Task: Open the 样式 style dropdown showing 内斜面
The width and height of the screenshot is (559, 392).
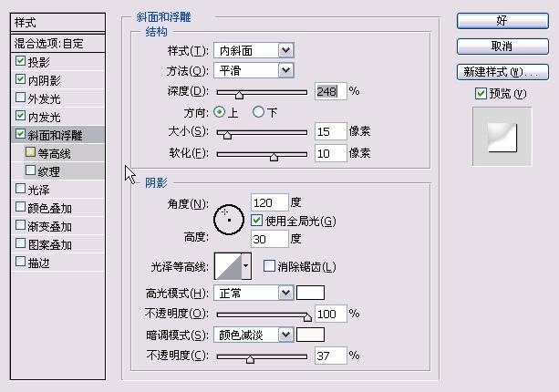Action: click(x=254, y=51)
